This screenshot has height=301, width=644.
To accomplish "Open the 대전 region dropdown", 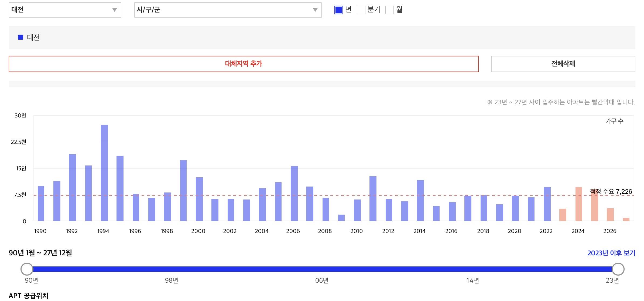I will 65,10.
